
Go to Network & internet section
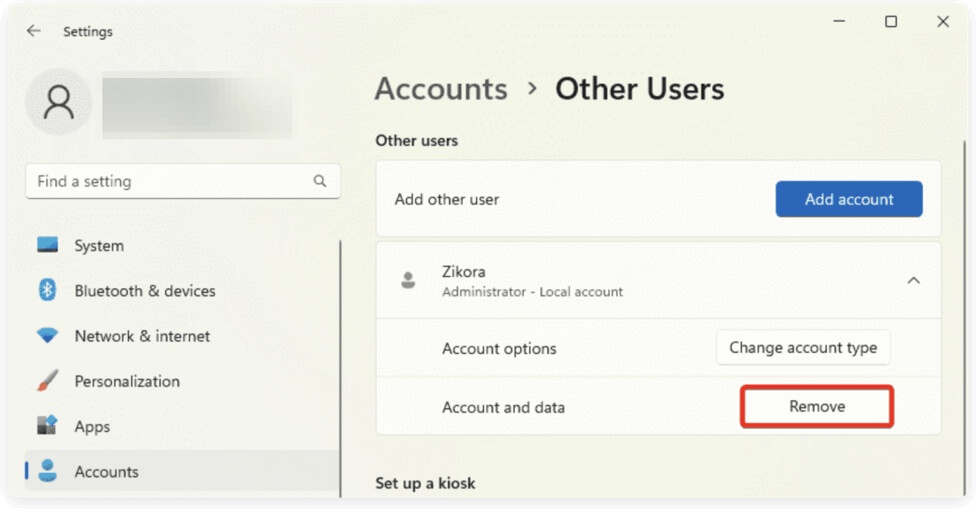(142, 336)
